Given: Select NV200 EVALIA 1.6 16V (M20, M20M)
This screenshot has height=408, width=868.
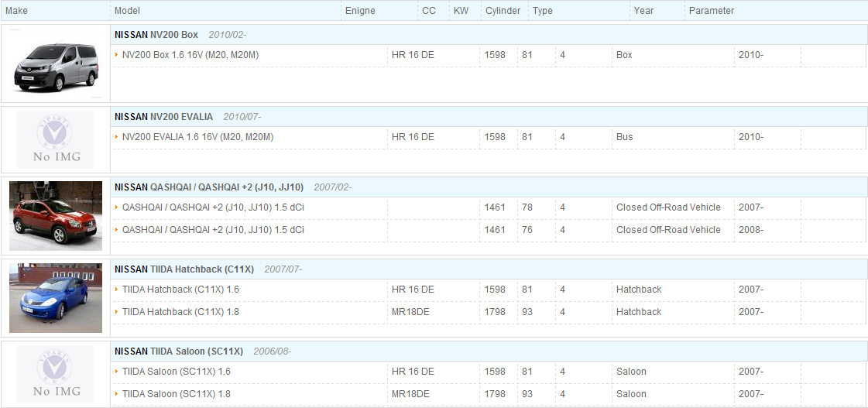Looking at the screenshot, I should pyautogui.click(x=197, y=137).
